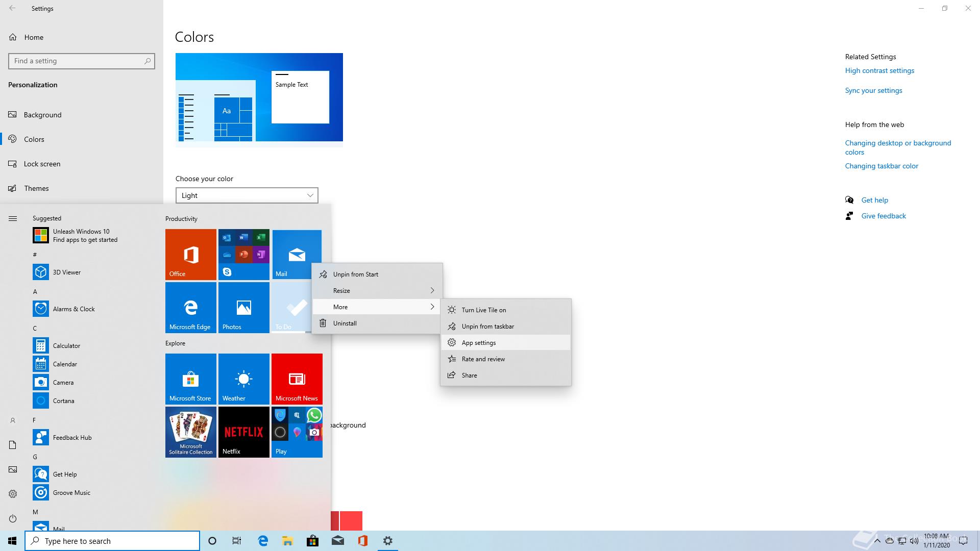Image resolution: width=980 pixels, height=551 pixels.
Task: Launch the Microsoft Edge tile
Action: (x=191, y=308)
